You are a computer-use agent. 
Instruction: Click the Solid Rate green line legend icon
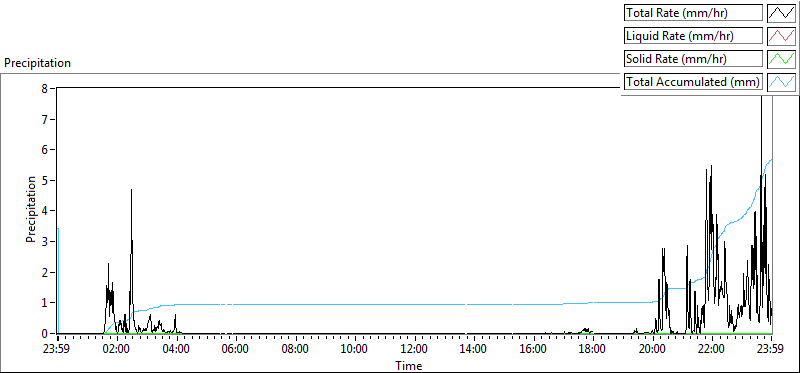tap(782, 59)
